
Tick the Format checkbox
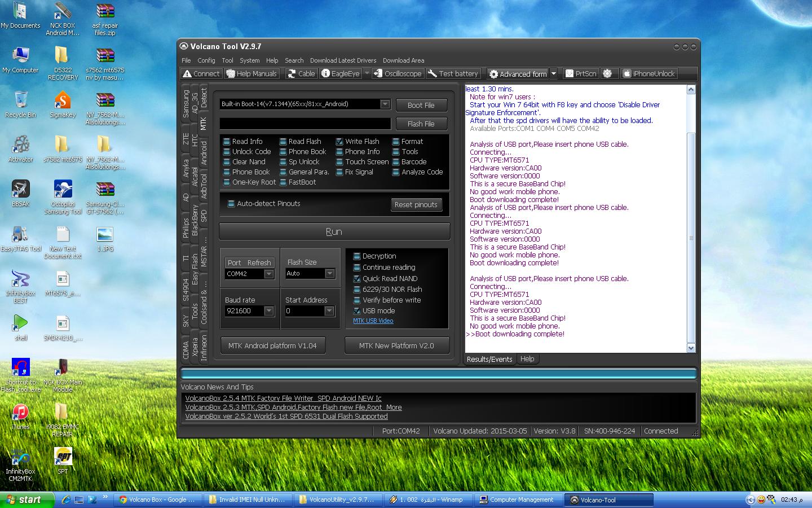point(396,142)
